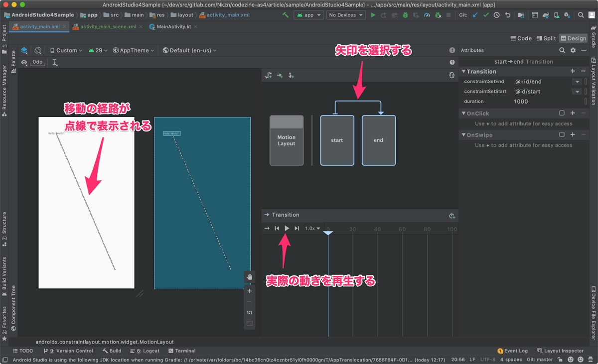598x364 pixels.
Task: Search attributes with magnifier icon
Action: point(562,50)
